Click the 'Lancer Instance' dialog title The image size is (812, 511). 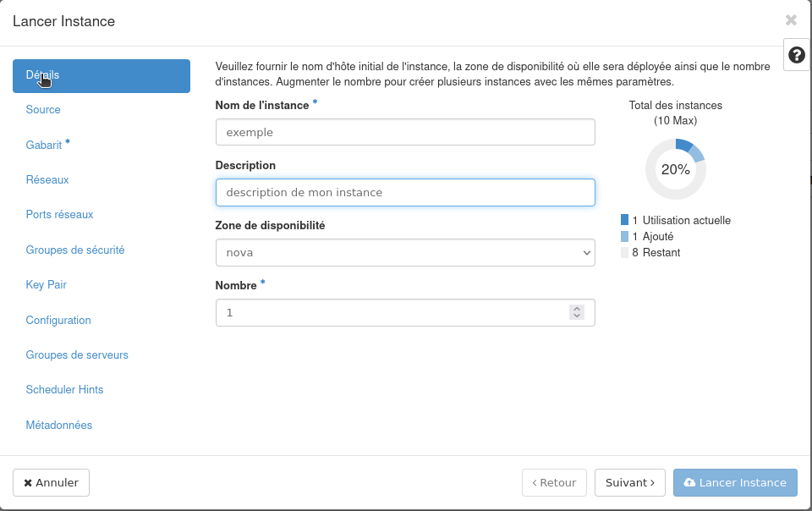[63, 21]
